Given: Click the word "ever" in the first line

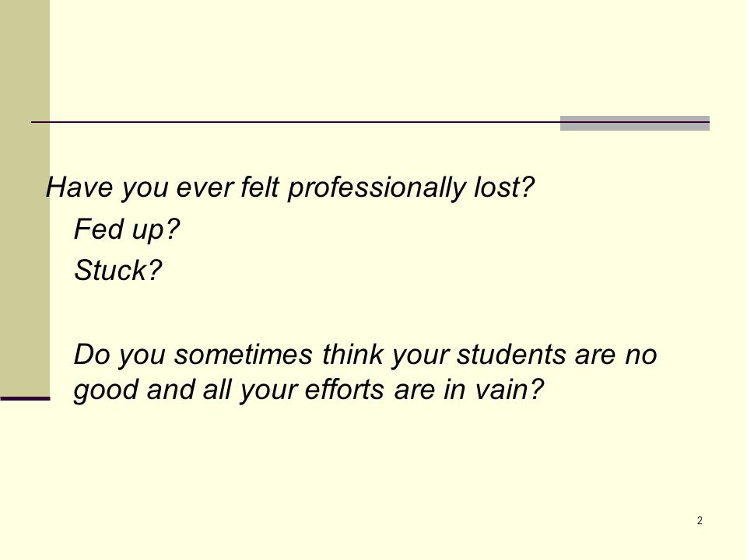Looking at the screenshot, I should click(x=205, y=187).
